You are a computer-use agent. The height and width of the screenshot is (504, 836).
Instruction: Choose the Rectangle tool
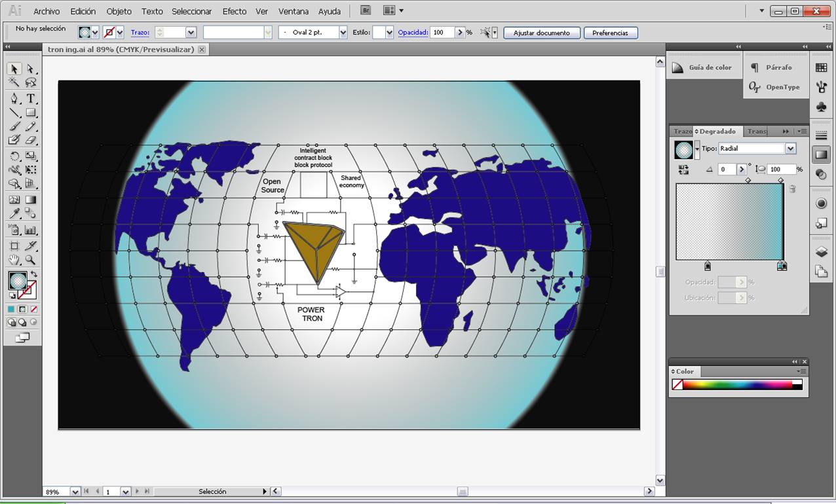tap(30, 113)
